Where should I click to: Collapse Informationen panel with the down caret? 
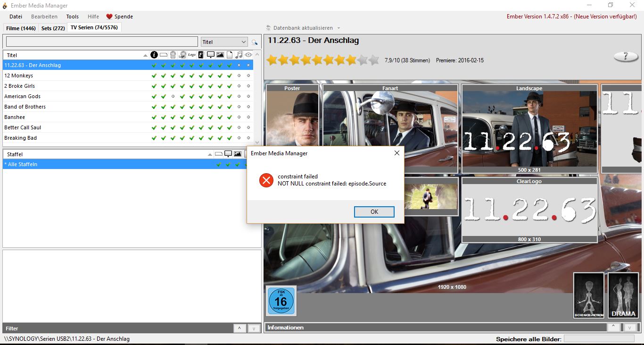630,327
